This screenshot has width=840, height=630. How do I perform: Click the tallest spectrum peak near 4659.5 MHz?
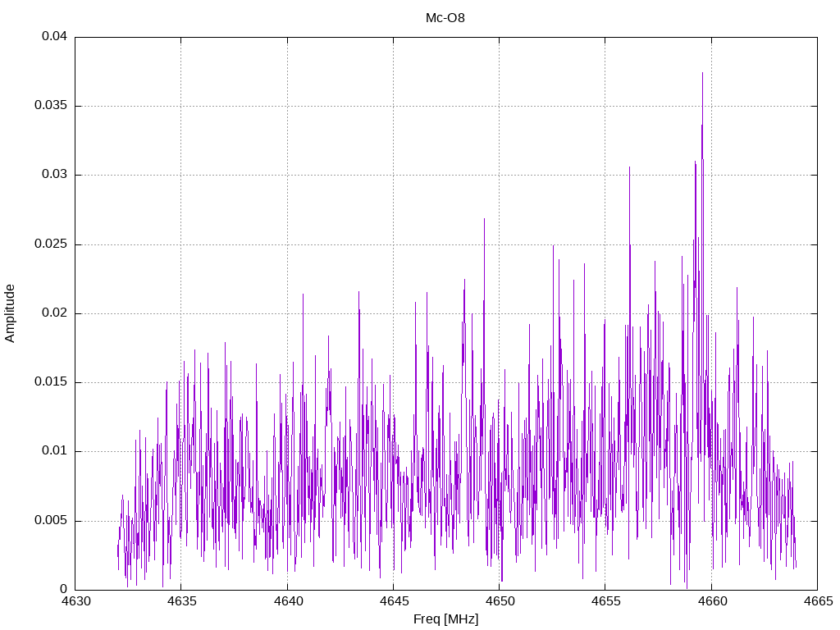[x=702, y=73]
